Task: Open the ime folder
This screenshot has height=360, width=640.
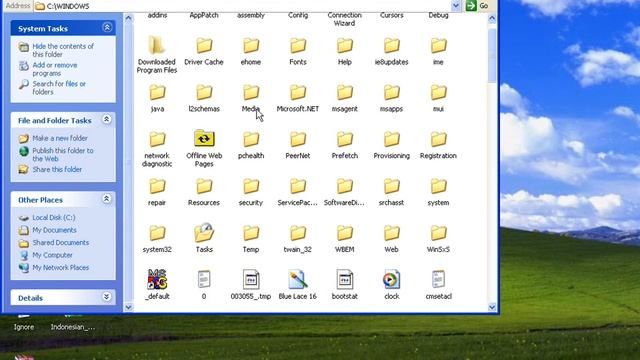Action: (438, 51)
